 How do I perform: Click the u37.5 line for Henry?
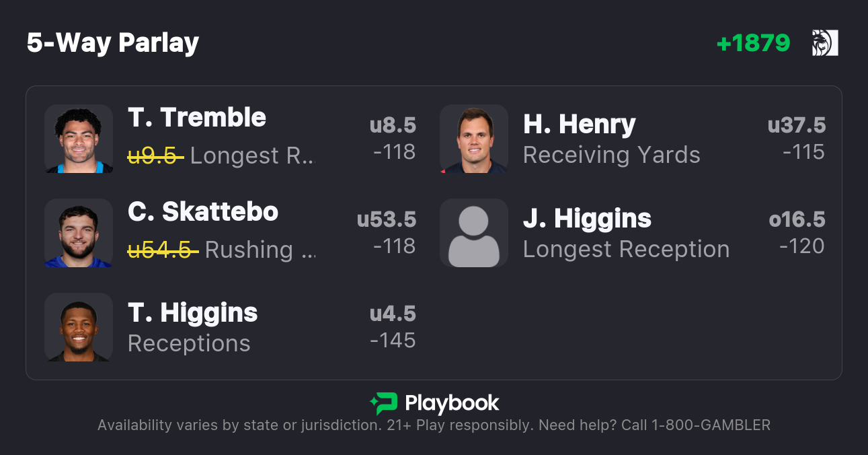tap(797, 125)
